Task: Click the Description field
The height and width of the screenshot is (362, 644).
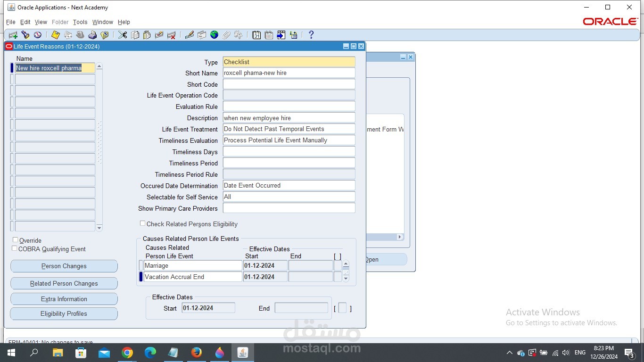Action: (x=289, y=118)
